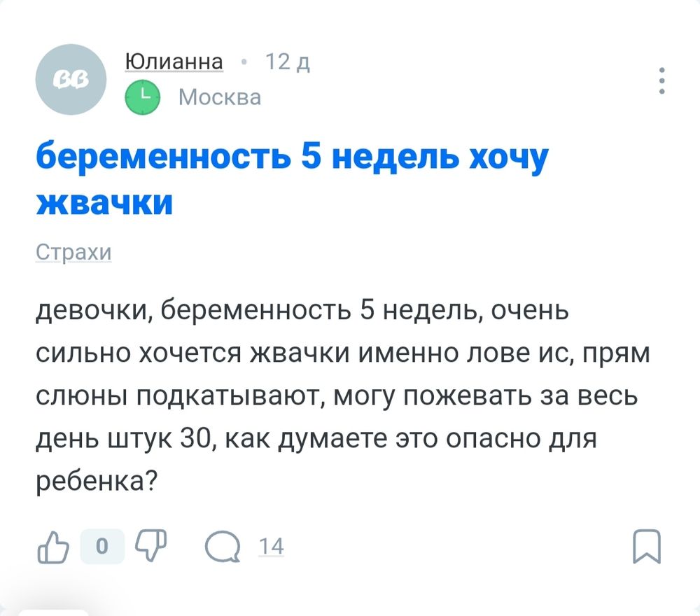Open the Москва location link
The image size is (700, 616).
pos(220,97)
